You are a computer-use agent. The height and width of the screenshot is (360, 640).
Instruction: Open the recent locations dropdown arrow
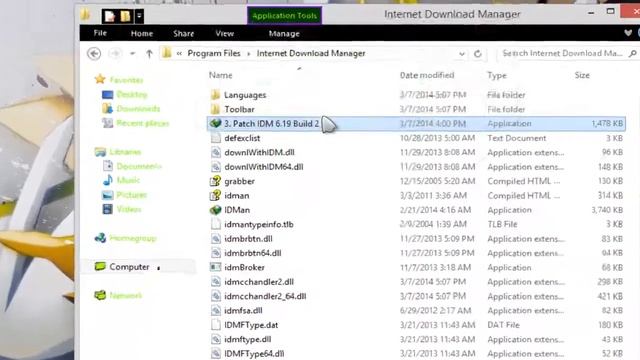pos(133,53)
